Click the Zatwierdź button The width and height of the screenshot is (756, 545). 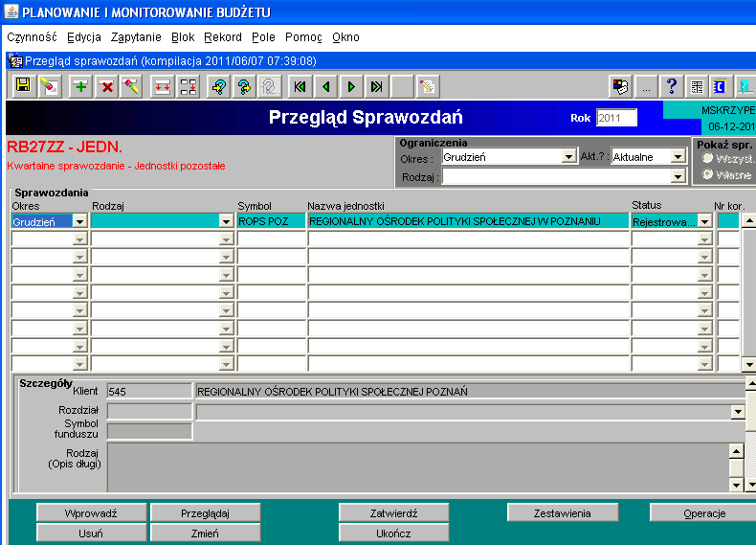click(x=393, y=513)
